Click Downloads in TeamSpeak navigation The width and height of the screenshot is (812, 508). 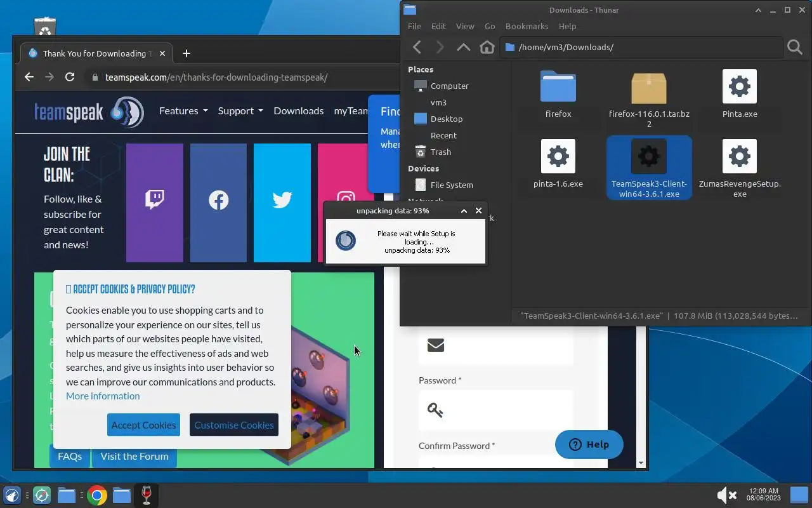click(x=299, y=110)
